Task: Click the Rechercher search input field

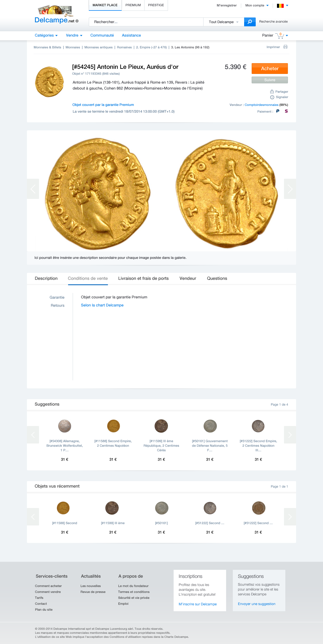Action: point(146,22)
